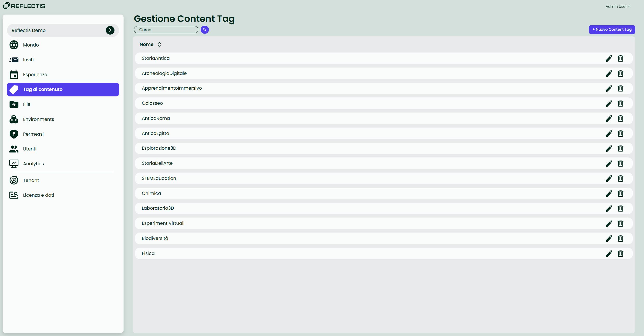Open the Admin User dropdown menu
644x336 pixels.
(x=618, y=6)
